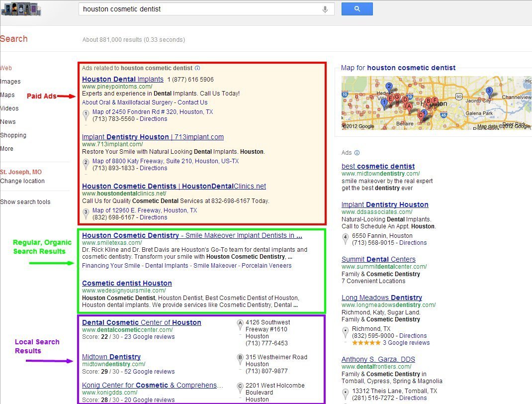Click the Google doodle logo
Image resolution: width=532 pixels, height=404 pixels.
pos(21,9)
